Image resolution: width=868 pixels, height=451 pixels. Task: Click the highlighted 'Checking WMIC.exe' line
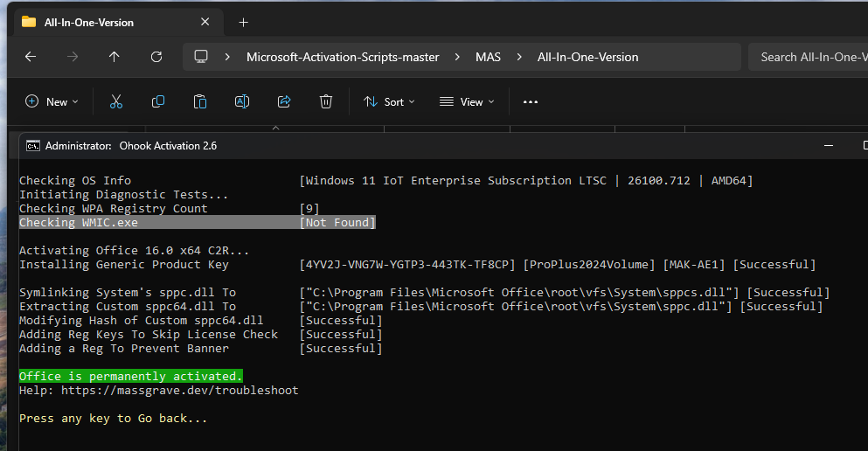pyautogui.click(x=197, y=223)
